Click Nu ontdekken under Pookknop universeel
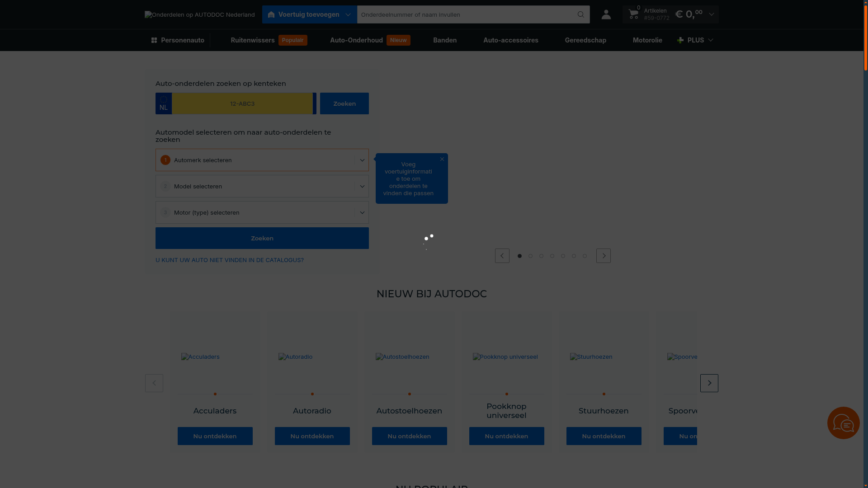868x488 pixels. pos(507,436)
